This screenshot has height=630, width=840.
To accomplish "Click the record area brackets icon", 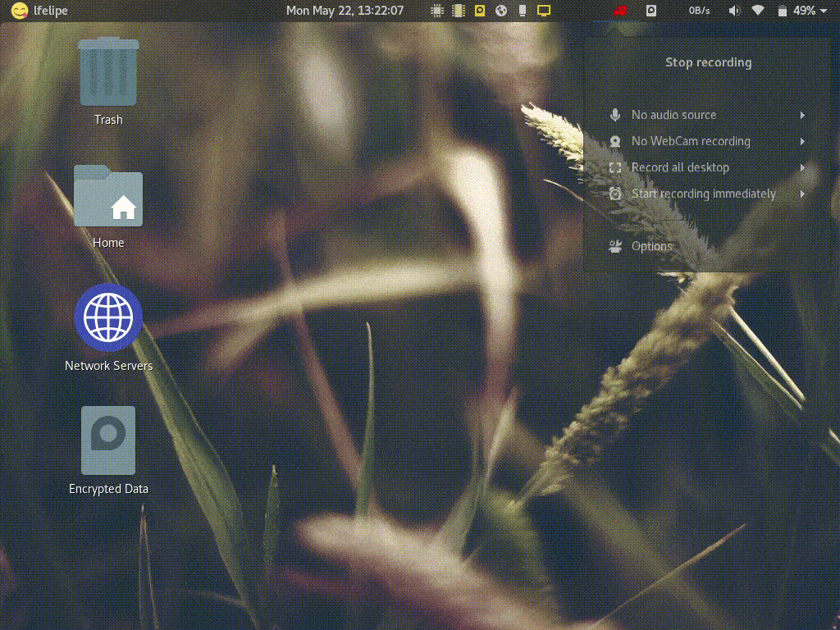I will tap(615, 167).
